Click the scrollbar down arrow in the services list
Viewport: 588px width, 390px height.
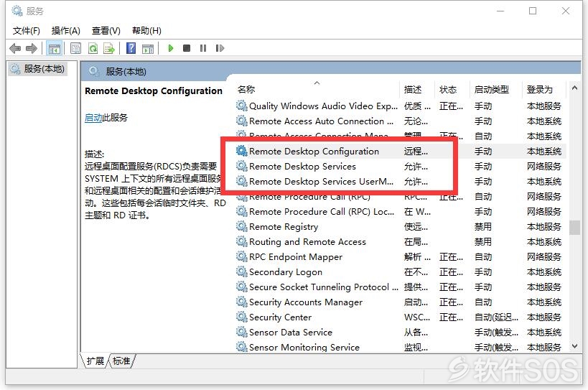(574, 346)
